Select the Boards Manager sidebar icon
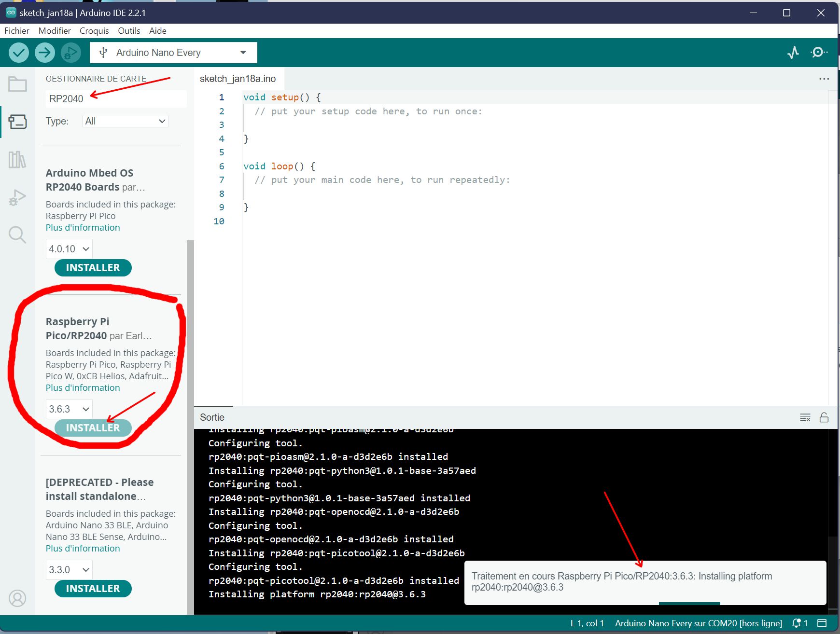This screenshot has width=840, height=634. coord(17,122)
